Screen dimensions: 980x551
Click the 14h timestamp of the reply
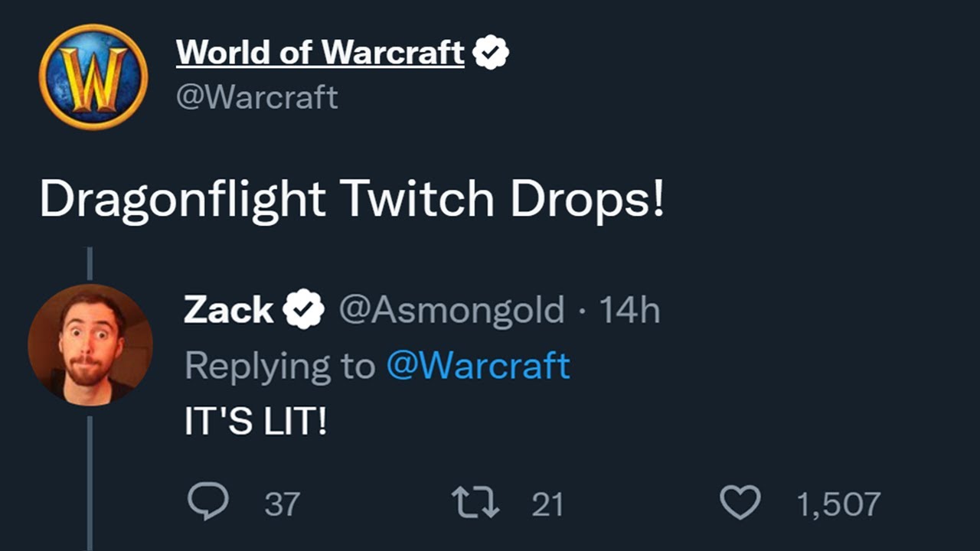tap(629, 310)
